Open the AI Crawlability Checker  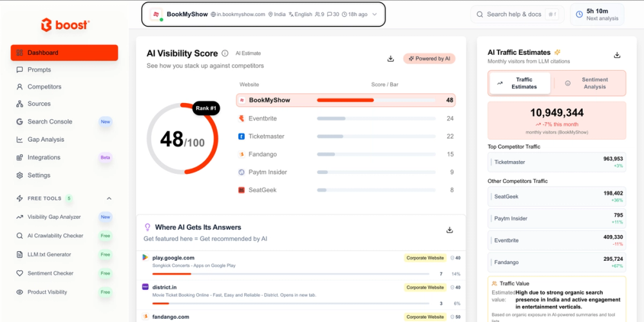[55, 236]
